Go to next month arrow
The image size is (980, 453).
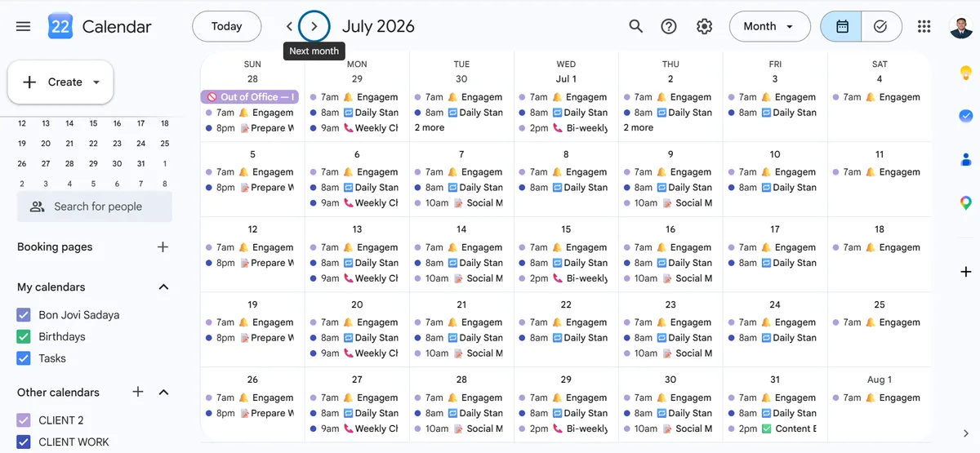314,26
